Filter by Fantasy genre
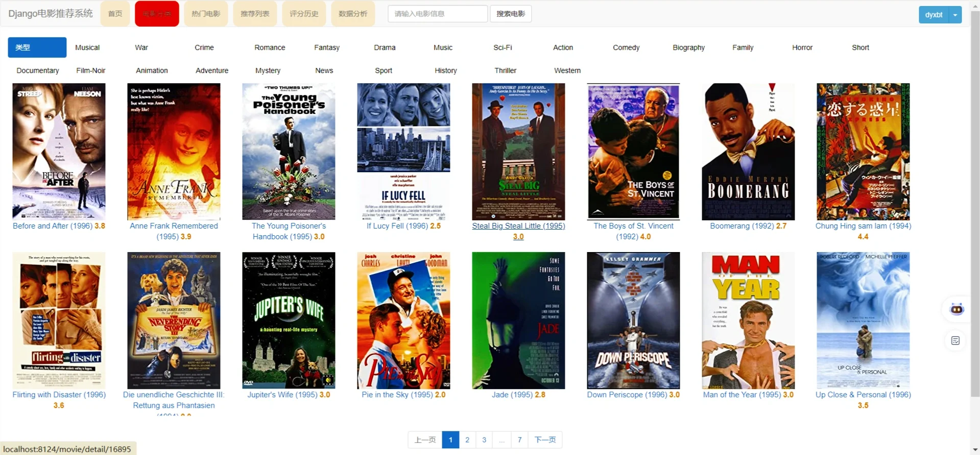The height and width of the screenshot is (455, 980). point(327,48)
